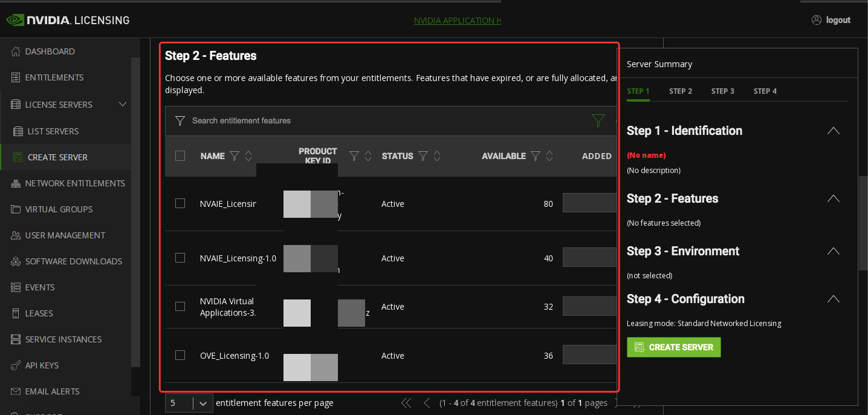Click the API Keys key icon
Screen dimensions: 868x415
pyautogui.click(x=16, y=365)
